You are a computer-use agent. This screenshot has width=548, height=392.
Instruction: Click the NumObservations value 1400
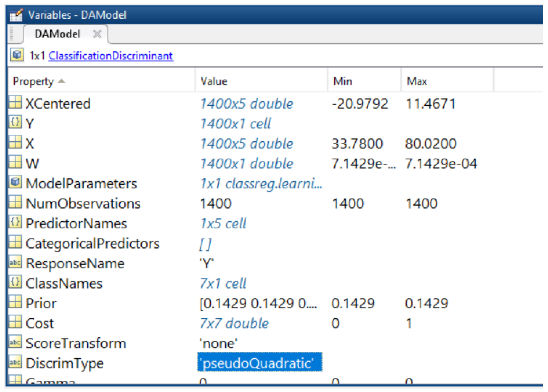pos(216,203)
